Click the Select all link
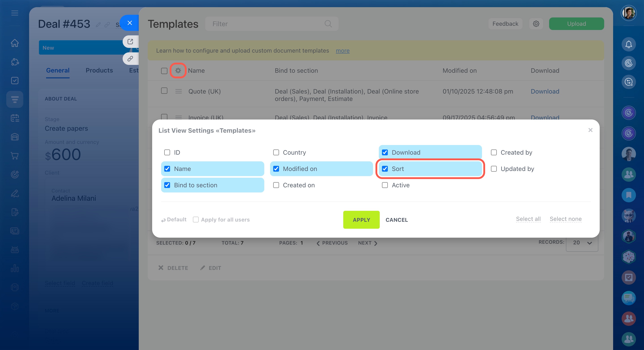644x350 pixels. point(528,219)
